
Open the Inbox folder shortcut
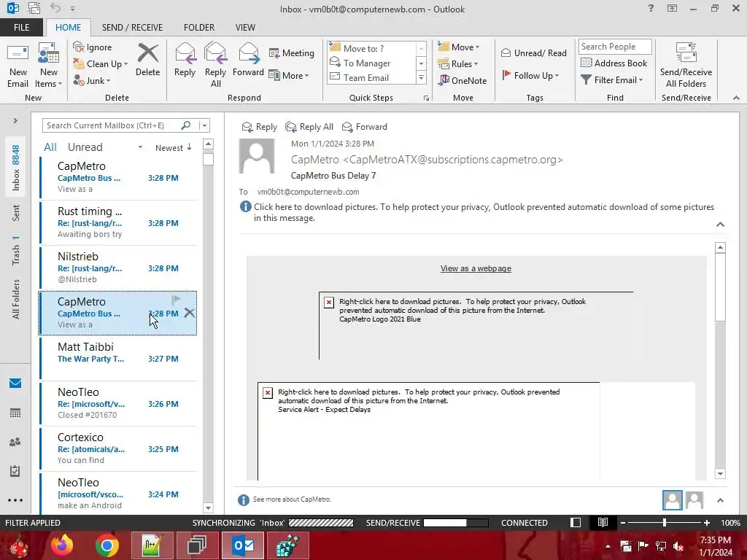(15, 168)
